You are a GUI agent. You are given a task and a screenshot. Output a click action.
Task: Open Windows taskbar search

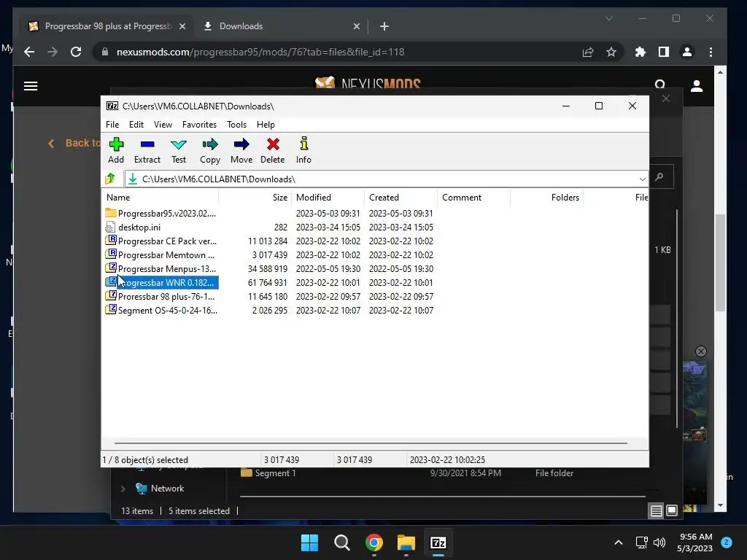(x=341, y=542)
